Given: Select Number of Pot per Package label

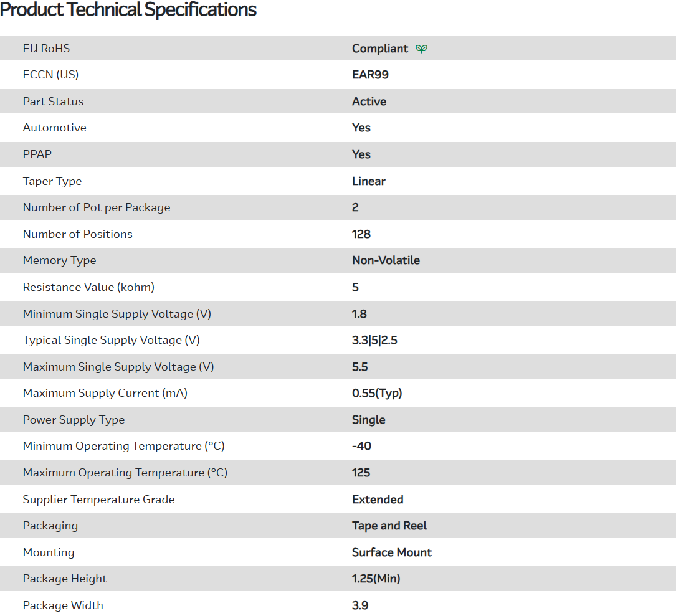Looking at the screenshot, I should (x=97, y=207).
